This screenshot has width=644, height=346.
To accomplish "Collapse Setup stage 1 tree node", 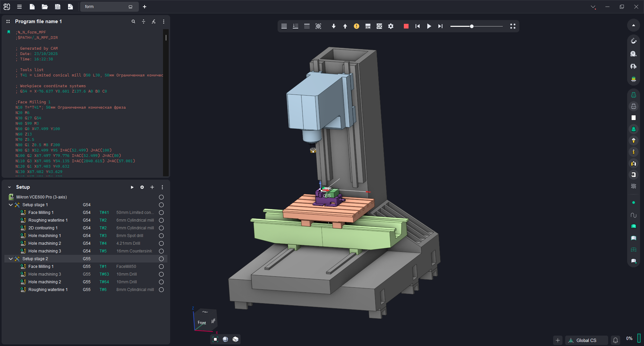I will (11, 205).
